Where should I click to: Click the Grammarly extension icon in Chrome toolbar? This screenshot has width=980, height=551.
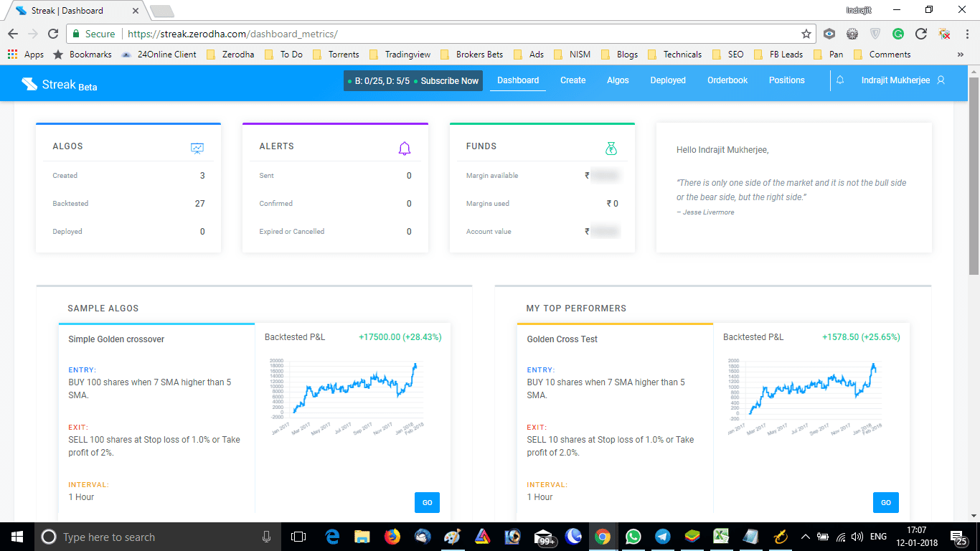pos(897,34)
